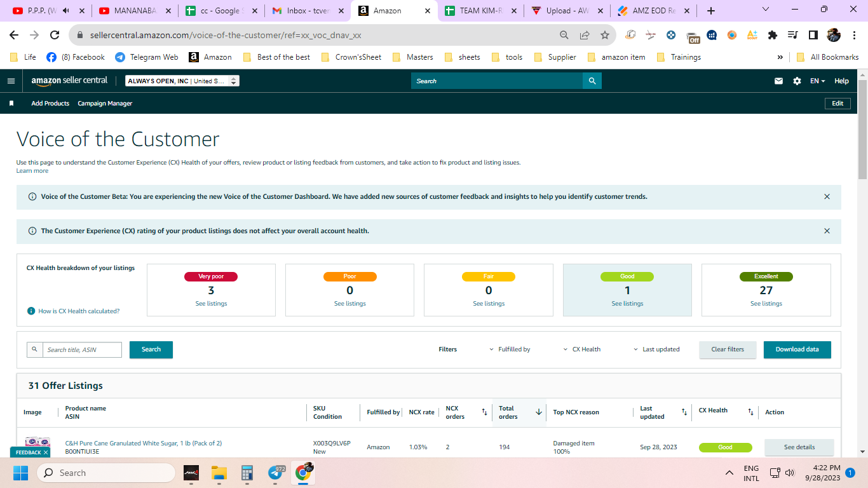Open the ALWAYS OPEN, INC account selector
Viewport: 868px width, 488px height.
click(182, 81)
